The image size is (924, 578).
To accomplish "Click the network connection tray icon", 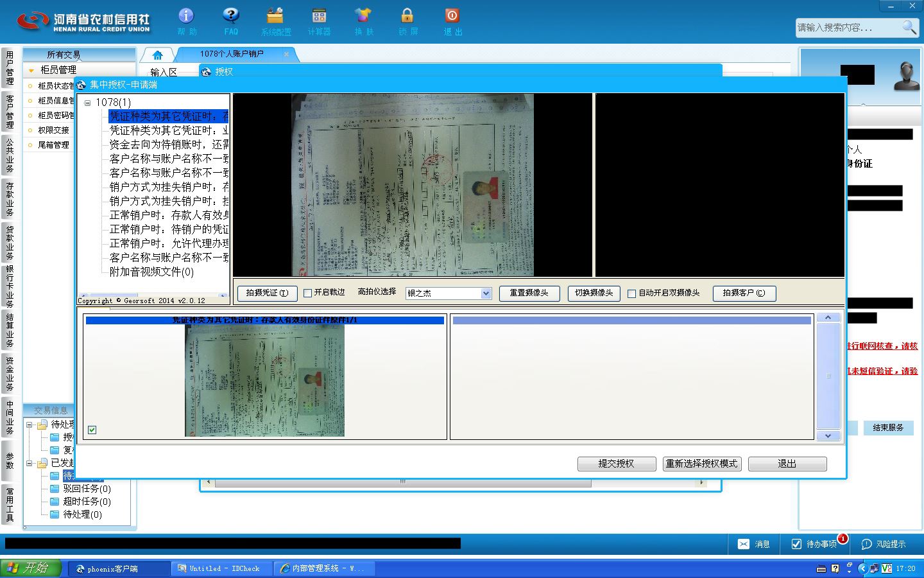I will click(x=875, y=568).
